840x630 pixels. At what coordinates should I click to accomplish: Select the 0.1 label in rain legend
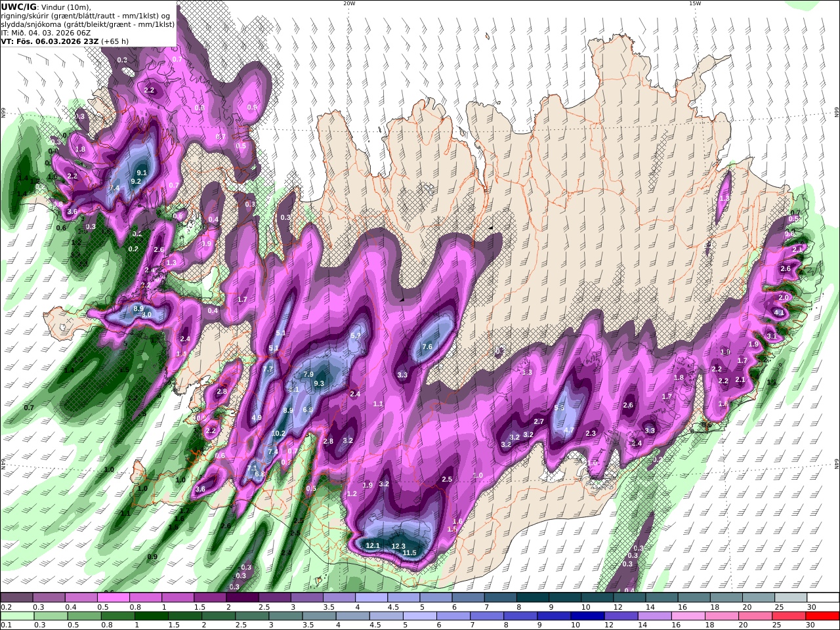click(x=5, y=625)
